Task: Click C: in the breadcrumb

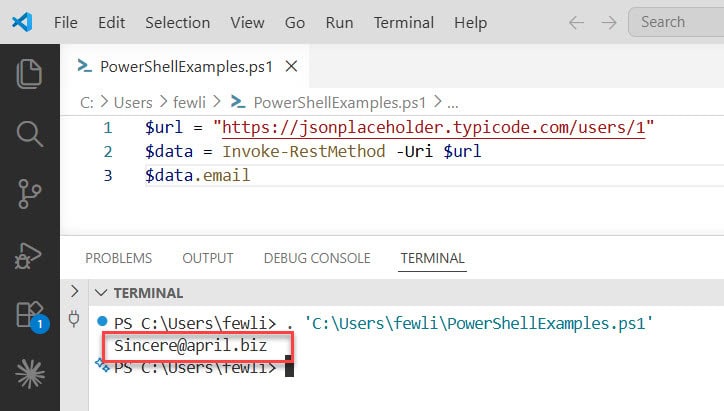Action: tap(87, 102)
